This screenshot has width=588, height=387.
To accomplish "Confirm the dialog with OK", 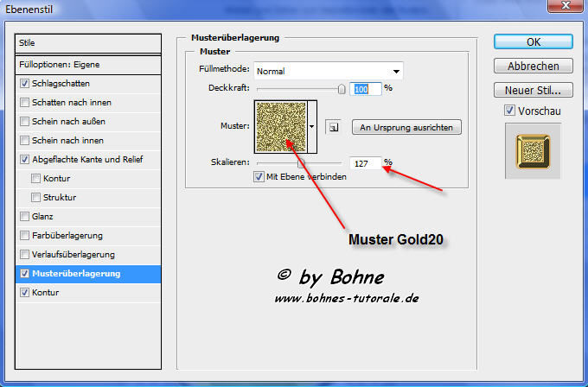I will [x=534, y=42].
